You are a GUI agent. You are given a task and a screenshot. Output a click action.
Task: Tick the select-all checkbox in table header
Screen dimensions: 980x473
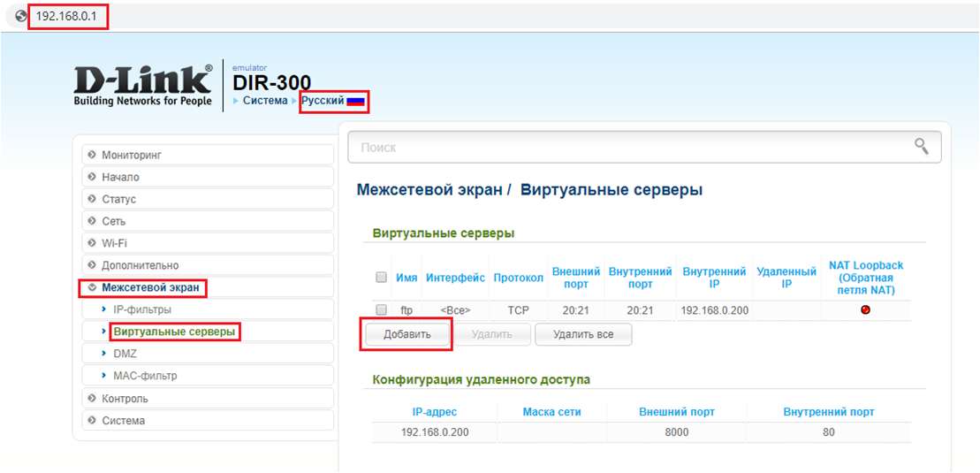382,278
